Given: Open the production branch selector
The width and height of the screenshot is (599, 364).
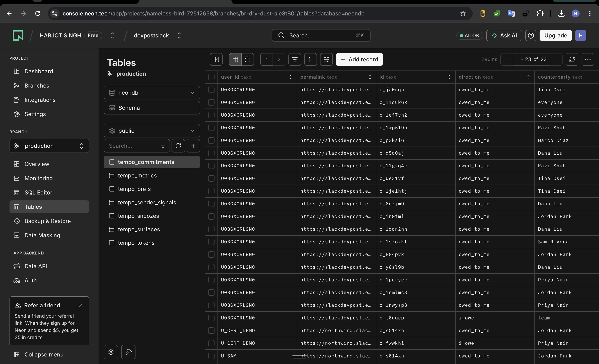Looking at the screenshot, I should 49,146.
